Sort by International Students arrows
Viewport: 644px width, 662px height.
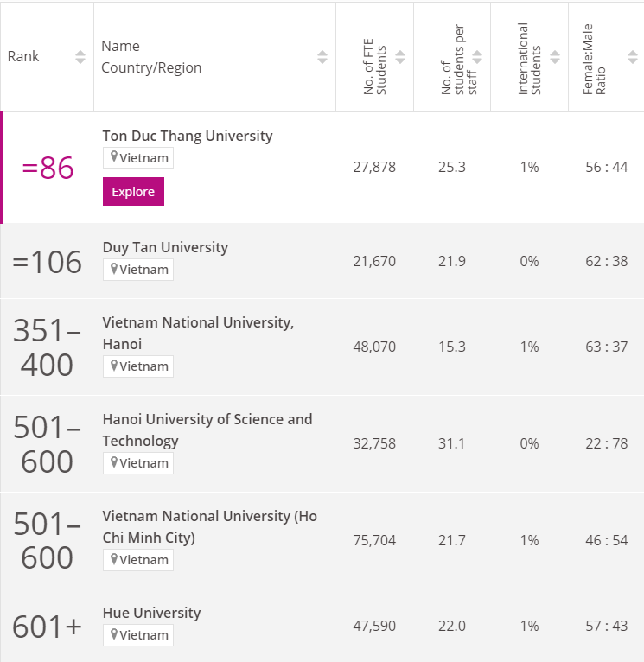click(x=555, y=57)
